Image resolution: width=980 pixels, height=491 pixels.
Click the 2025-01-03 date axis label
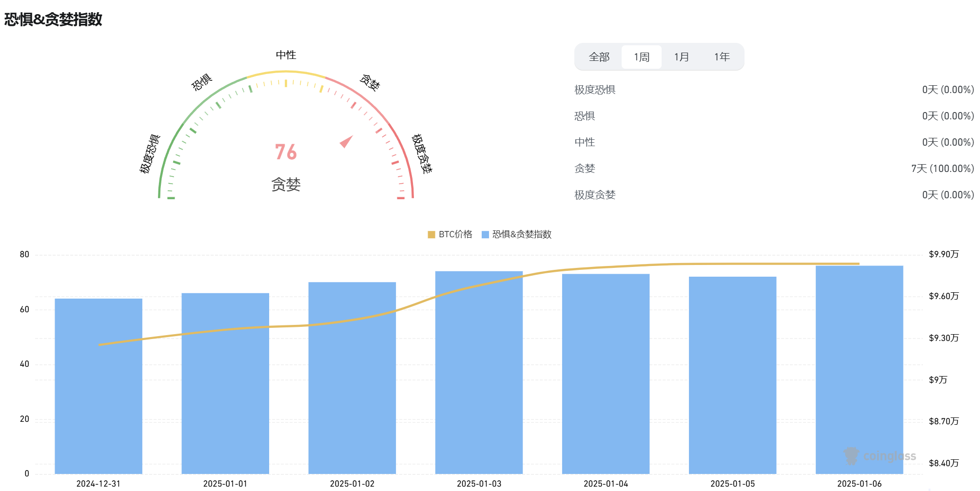(x=479, y=484)
